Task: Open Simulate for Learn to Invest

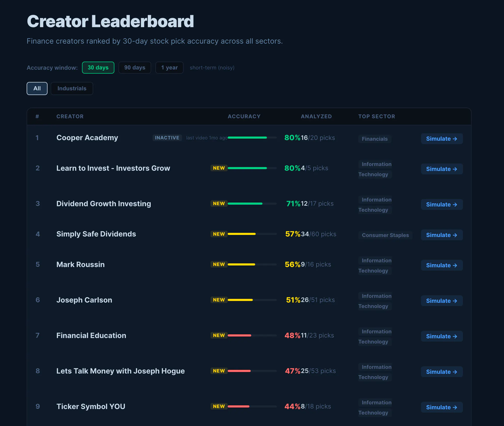Action: 442,169
